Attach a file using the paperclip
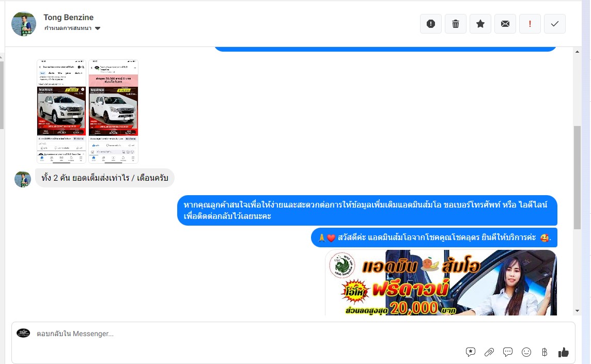The image size is (591, 364). (489, 352)
